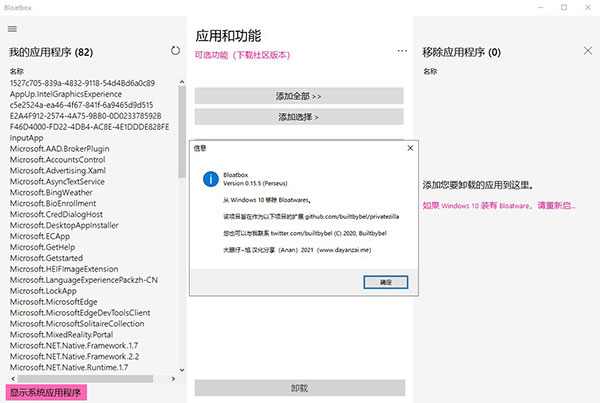
Task: Click the 添加选择 > button
Action: (298, 117)
